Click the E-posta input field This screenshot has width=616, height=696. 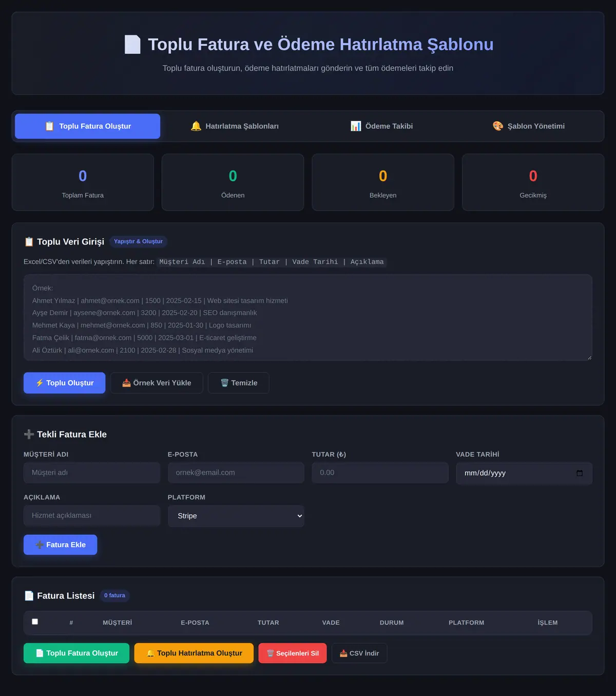click(x=236, y=473)
